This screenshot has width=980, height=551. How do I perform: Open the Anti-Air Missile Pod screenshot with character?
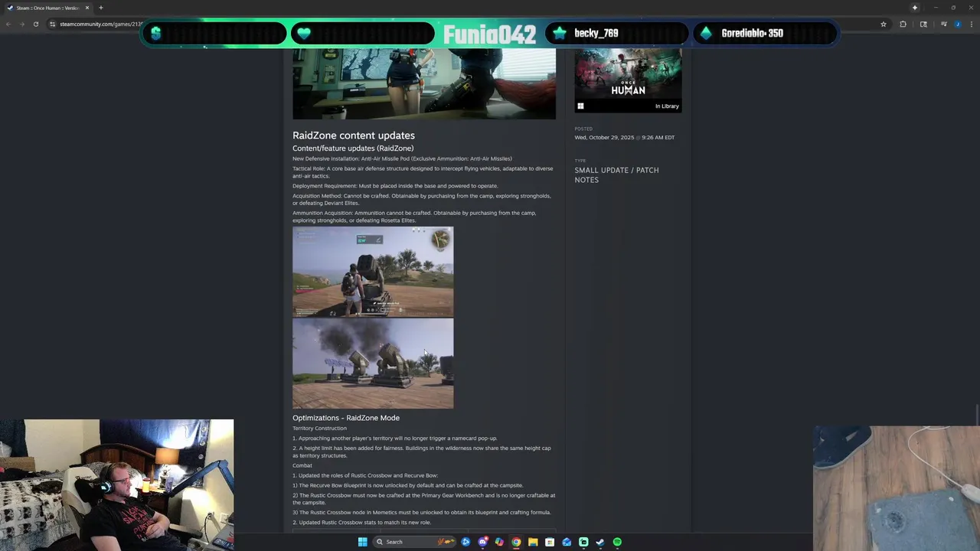(x=373, y=272)
